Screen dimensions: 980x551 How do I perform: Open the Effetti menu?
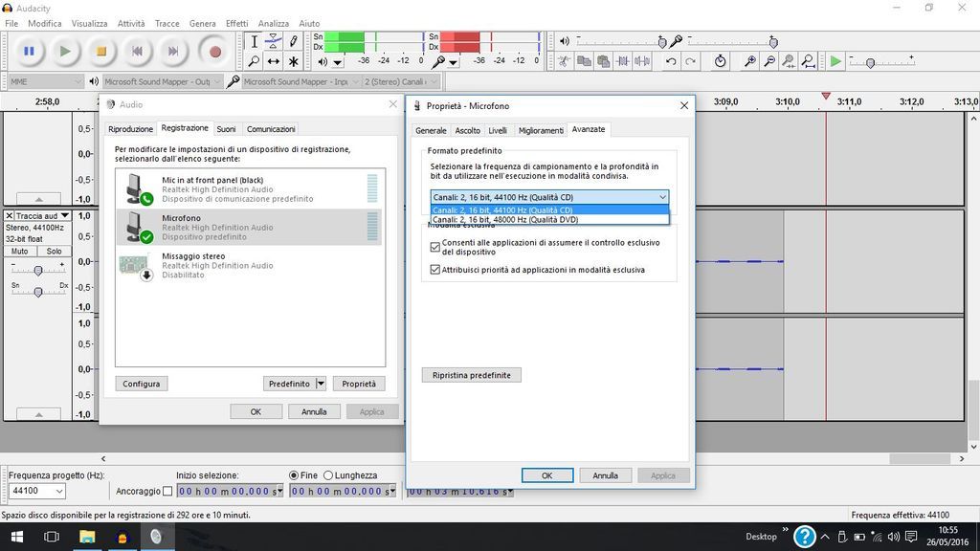236,23
